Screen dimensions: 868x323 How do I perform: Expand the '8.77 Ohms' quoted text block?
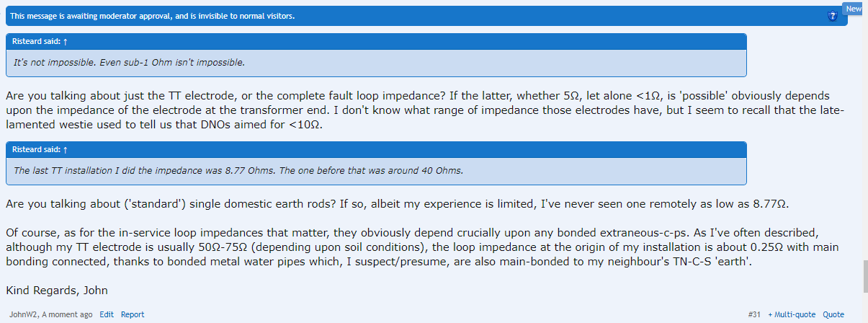click(x=376, y=170)
